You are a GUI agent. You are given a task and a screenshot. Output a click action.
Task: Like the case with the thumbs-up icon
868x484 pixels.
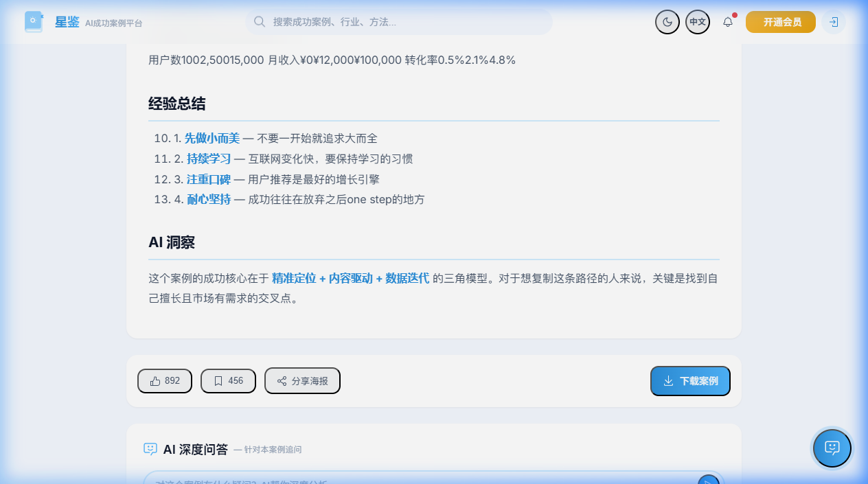(156, 380)
